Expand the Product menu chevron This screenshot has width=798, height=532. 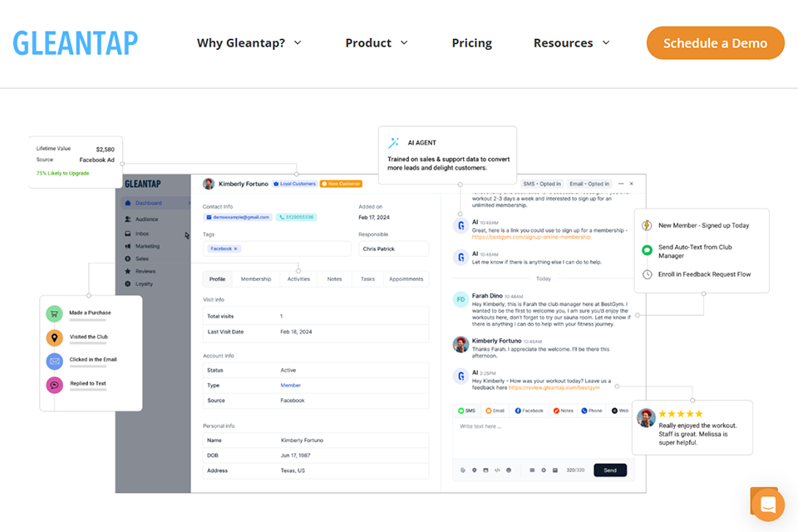point(404,42)
